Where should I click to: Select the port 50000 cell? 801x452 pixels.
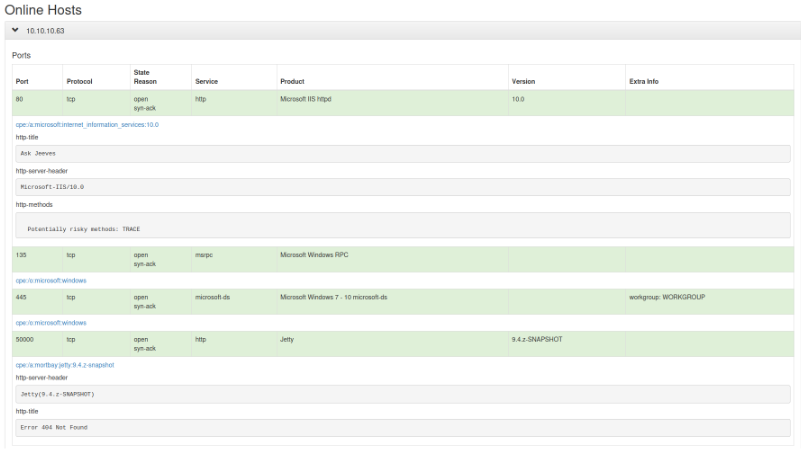click(25, 339)
